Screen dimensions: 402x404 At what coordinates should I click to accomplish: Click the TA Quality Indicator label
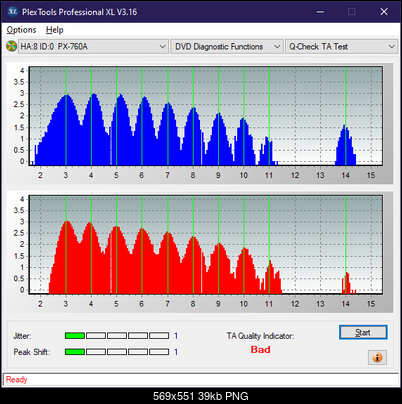tap(260, 336)
